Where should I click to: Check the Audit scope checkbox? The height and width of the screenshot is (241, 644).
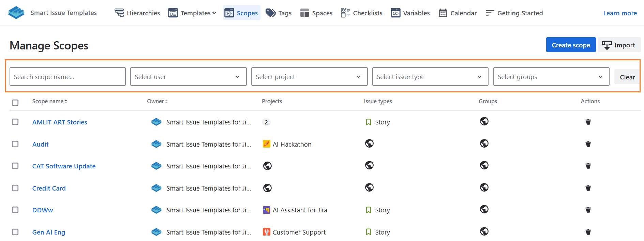coord(15,144)
